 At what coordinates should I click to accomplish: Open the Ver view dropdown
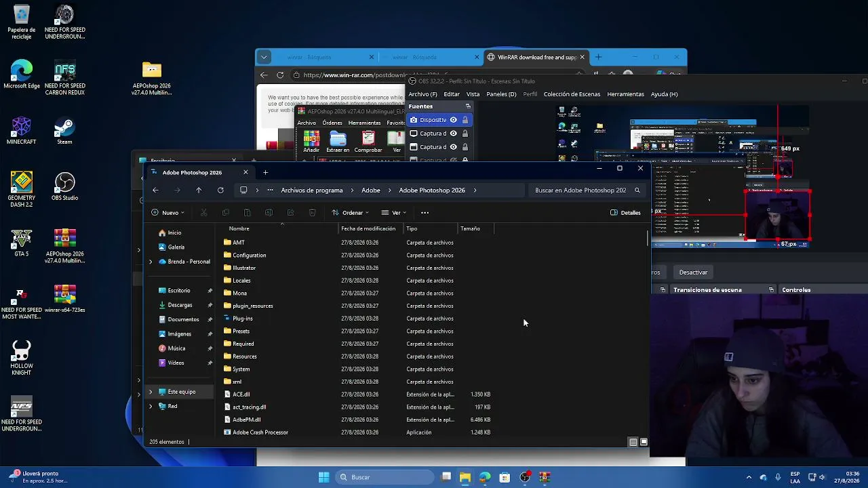(x=393, y=213)
